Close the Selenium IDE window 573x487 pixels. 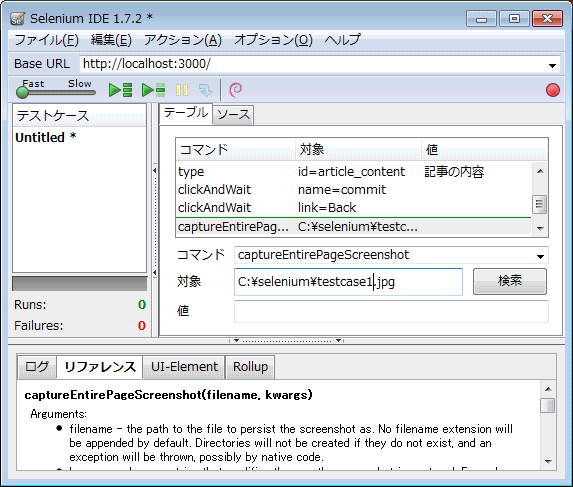[x=547, y=19]
